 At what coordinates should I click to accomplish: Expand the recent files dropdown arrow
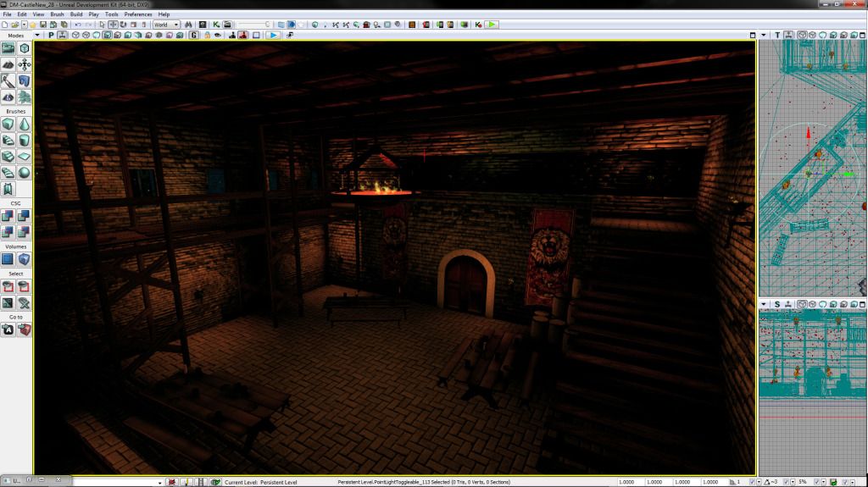[x=24, y=25]
